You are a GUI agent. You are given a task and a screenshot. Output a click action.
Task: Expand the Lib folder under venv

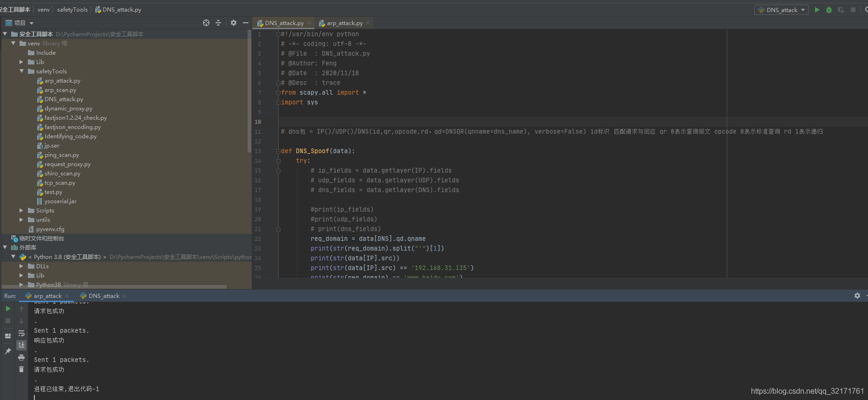(x=21, y=62)
